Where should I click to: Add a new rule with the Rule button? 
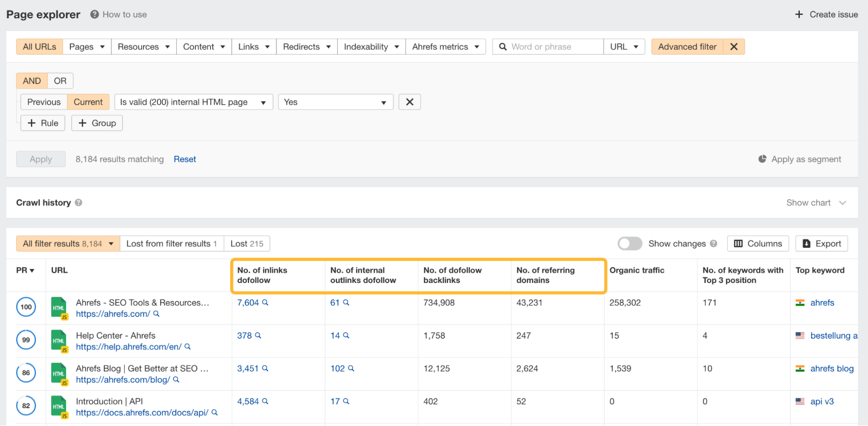(x=42, y=123)
